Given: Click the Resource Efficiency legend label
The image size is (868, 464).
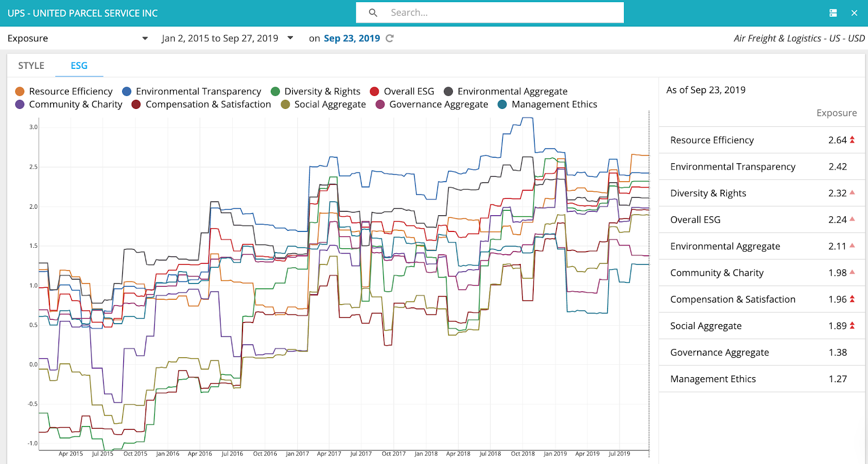Looking at the screenshot, I should coord(71,91).
